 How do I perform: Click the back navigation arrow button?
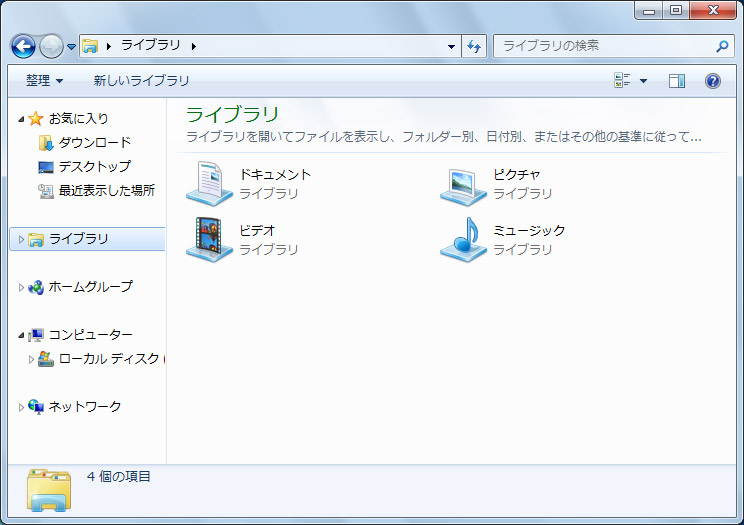[x=23, y=46]
